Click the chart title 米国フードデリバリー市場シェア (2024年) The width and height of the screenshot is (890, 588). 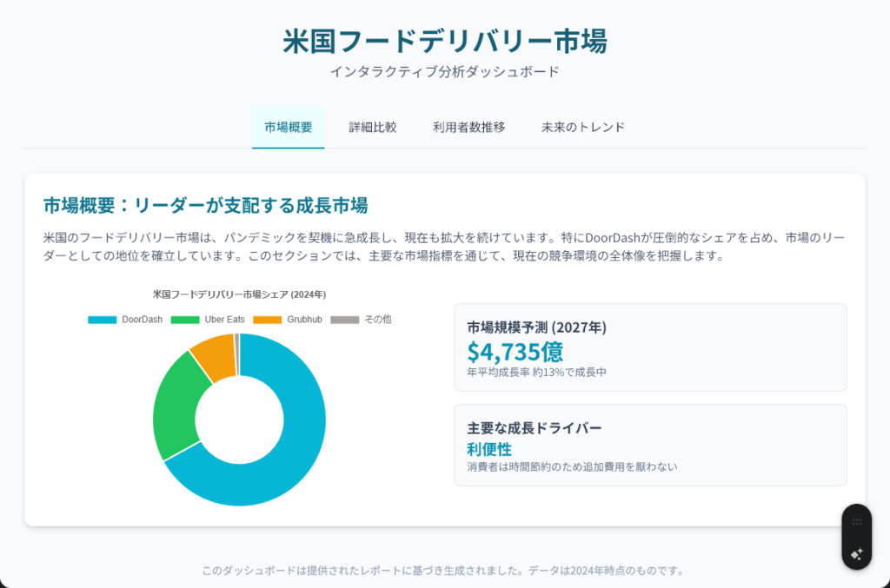tap(239, 294)
